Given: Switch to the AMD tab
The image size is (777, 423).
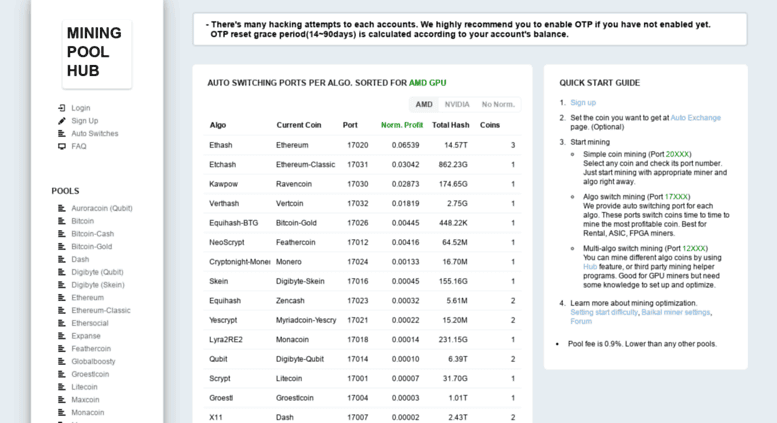Looking at the screenshot, I should click(424, 105).
